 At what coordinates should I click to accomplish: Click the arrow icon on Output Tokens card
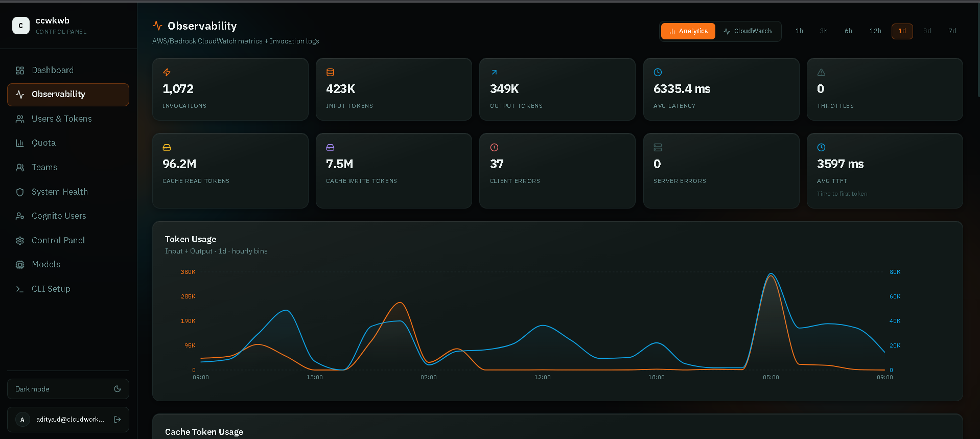coord(494,73)
